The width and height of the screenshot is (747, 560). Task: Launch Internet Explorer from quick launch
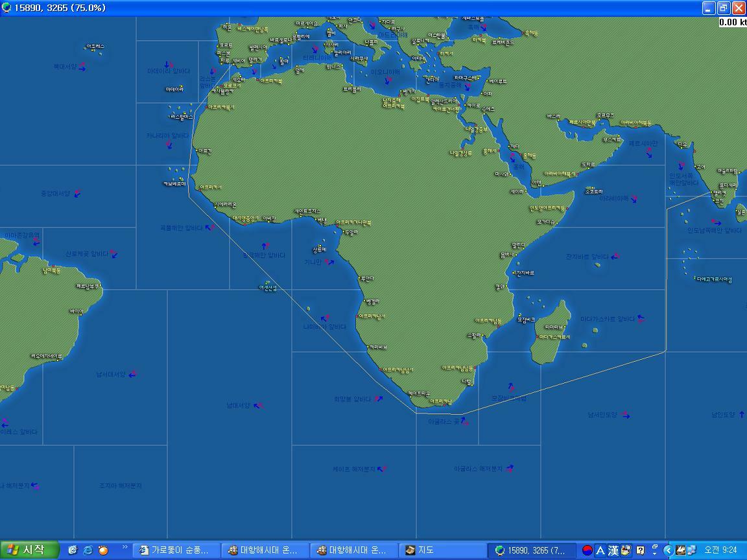88,550
